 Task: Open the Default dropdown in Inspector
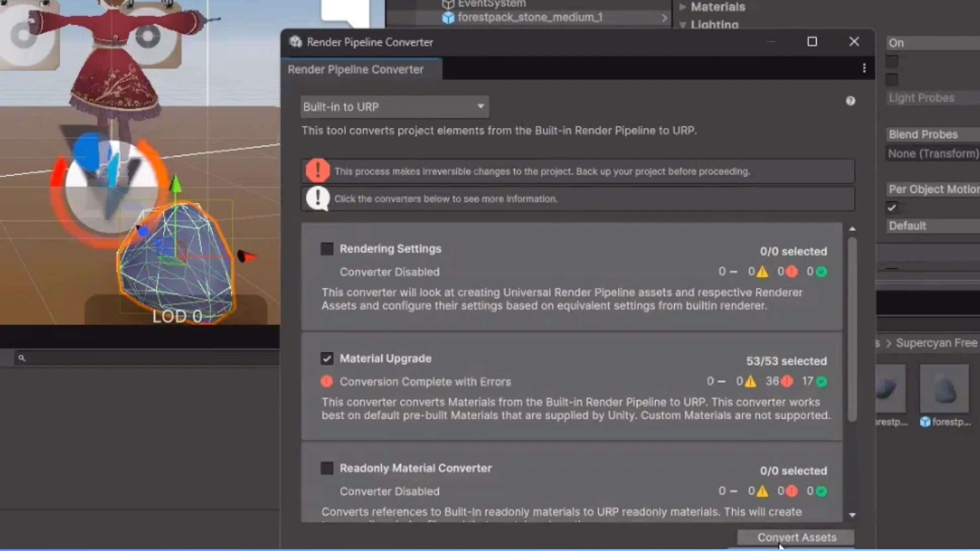[x=933, y=226]
